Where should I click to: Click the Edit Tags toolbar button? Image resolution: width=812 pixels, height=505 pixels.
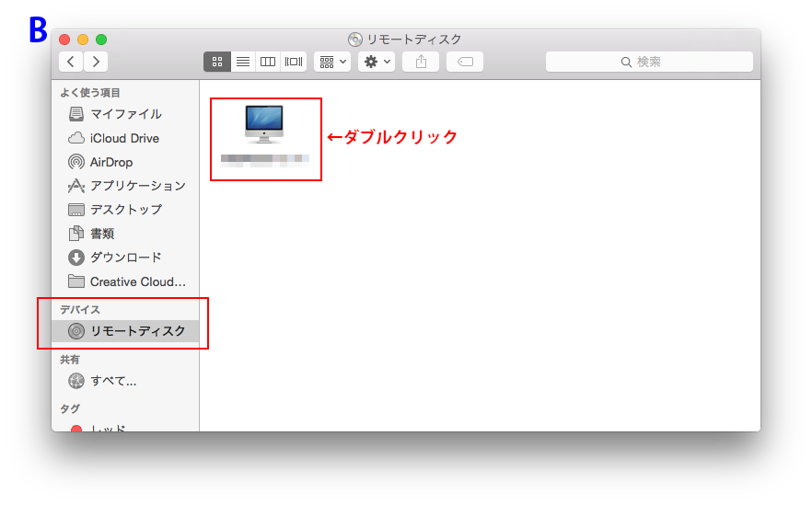pos(465,62)
